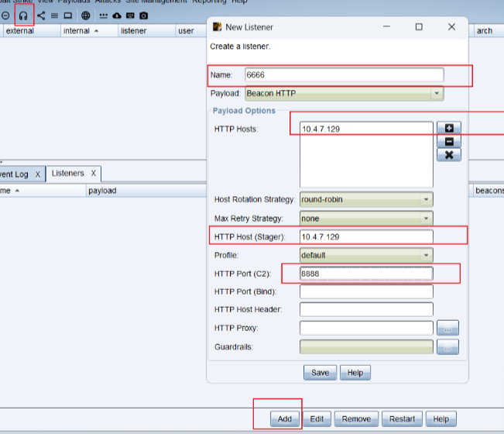Open the Keystrokes keyboard icon

[x=130, y=15]
